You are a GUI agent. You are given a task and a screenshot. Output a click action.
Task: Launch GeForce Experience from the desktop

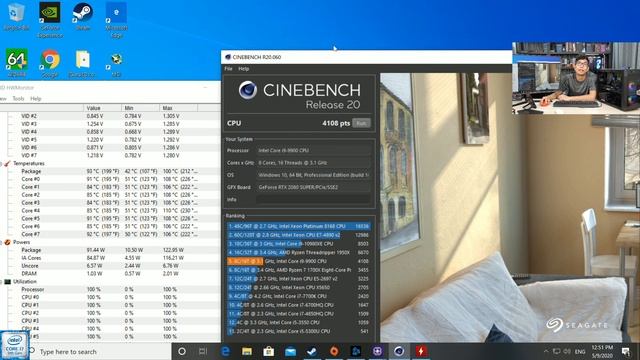click(x=50, y=20)
